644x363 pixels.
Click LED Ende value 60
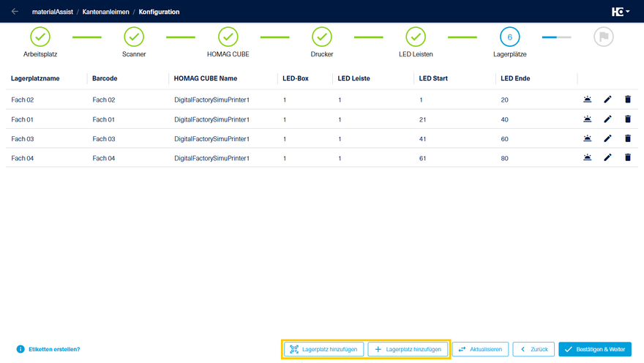point(504,139)
